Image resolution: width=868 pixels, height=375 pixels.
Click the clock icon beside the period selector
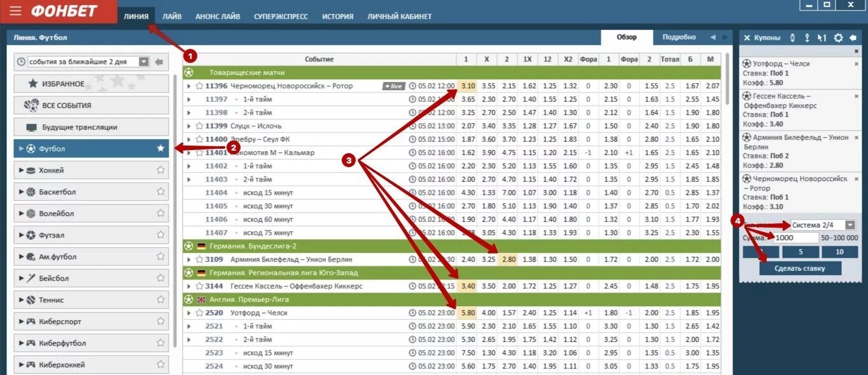click(22, 62)
